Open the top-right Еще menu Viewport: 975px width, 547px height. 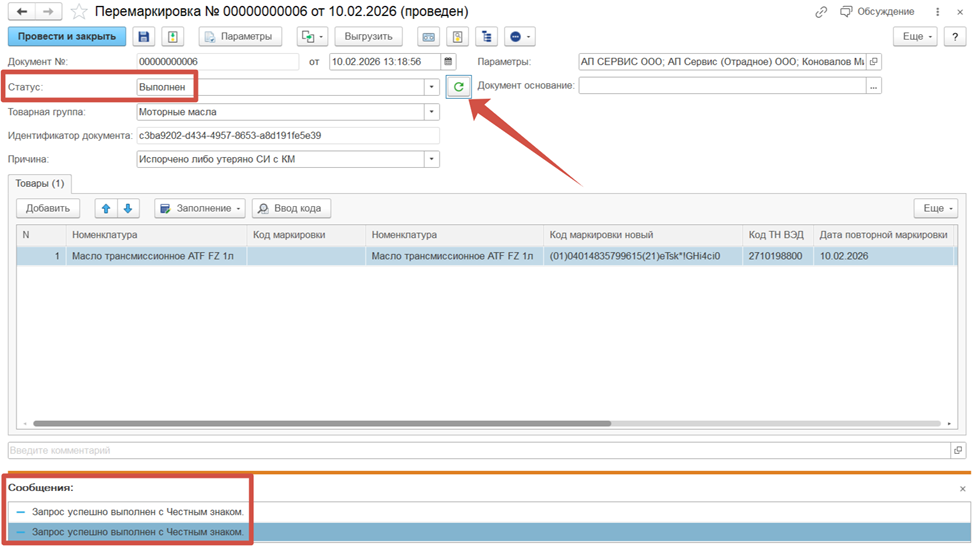[x=914, y=37]
